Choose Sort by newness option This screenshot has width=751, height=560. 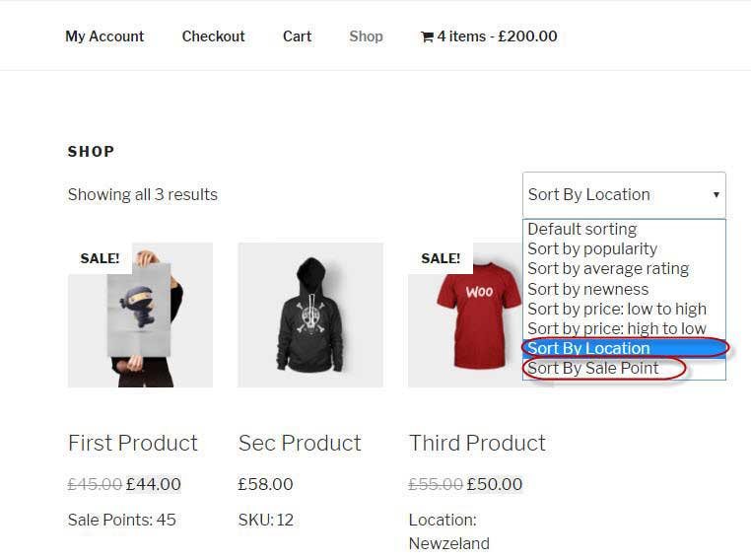(588, 289)
